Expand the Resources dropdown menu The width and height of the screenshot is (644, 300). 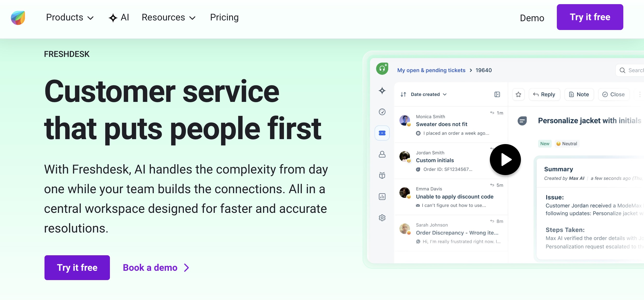click(x=168, y=18)
